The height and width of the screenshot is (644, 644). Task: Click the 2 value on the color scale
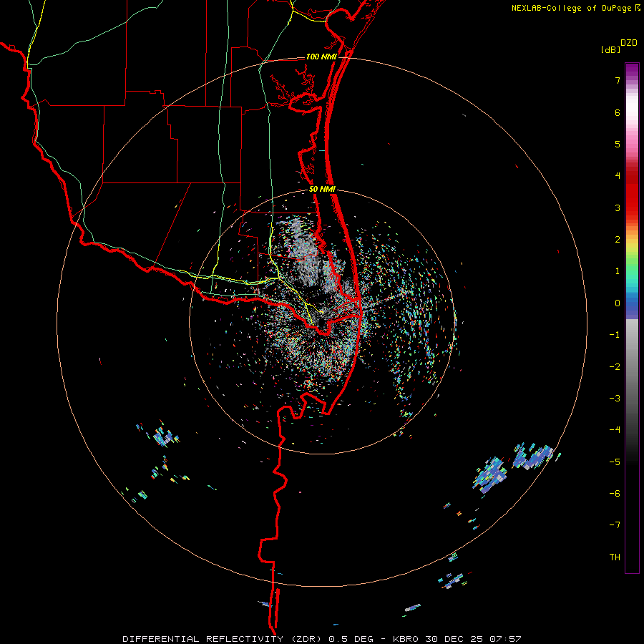pyautogui.click(x=618, y=240)
